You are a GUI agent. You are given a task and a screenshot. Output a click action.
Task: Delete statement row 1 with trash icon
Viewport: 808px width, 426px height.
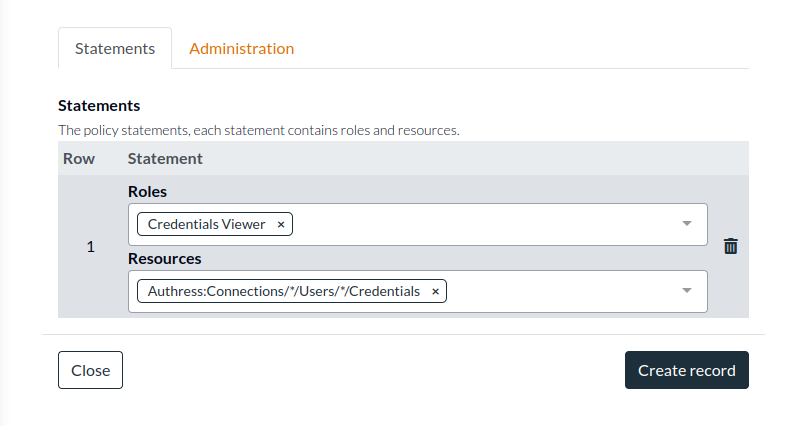pyautogui.click(x=731, y=246)
